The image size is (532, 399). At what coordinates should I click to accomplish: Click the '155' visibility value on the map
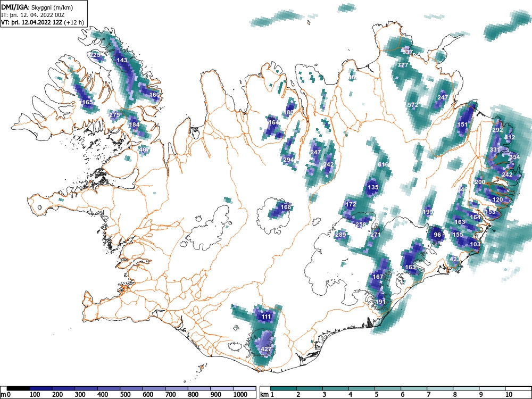pyautogui.click(x=458, y=235)
